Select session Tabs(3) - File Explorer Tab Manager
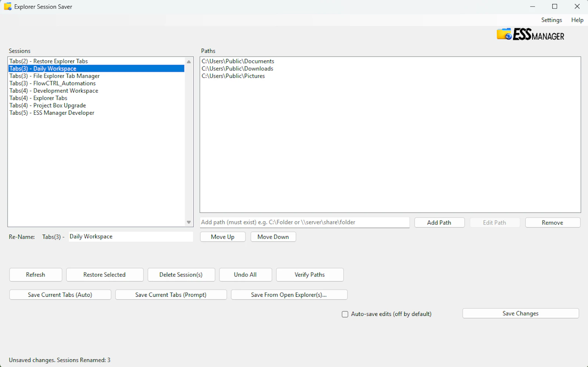 click(x=96, y=76)
